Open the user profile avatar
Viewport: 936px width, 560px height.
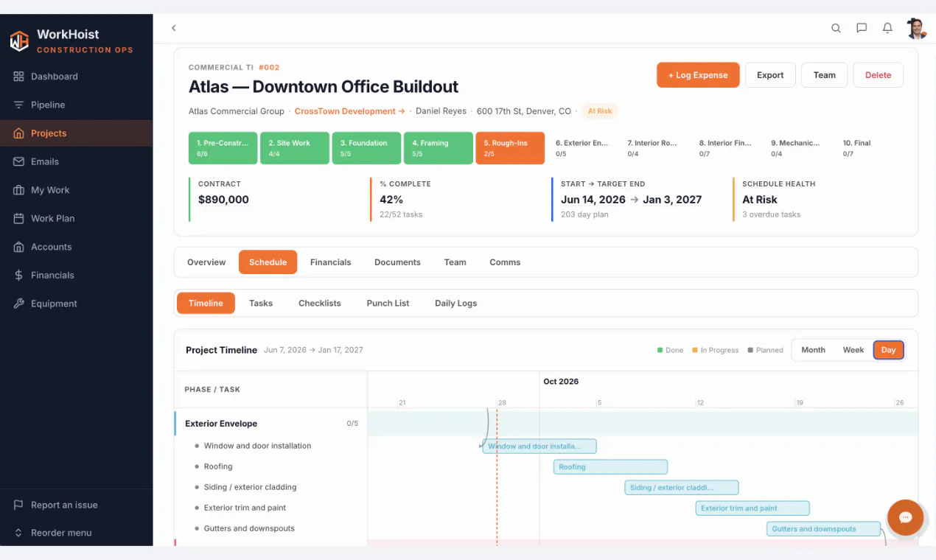(x=916, y=28)
